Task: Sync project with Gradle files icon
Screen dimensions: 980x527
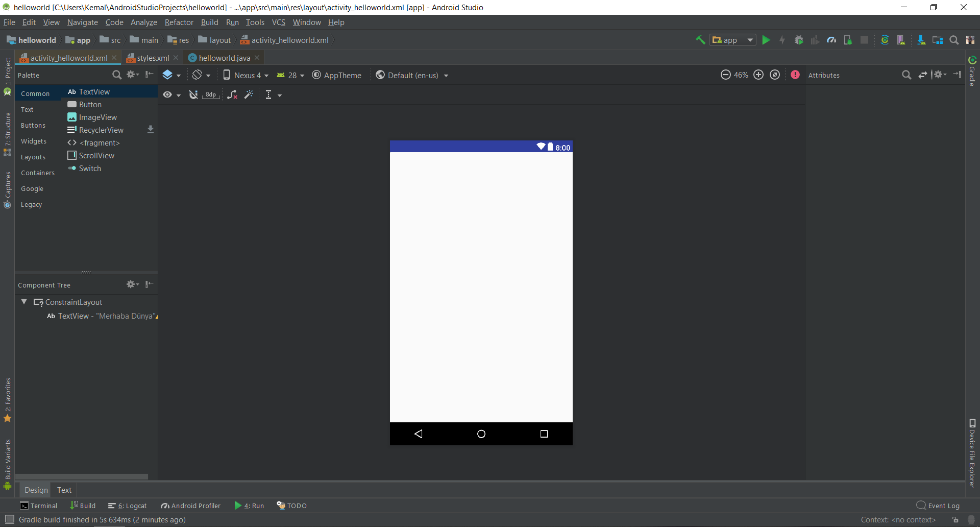Action: click(x=885, y=40)
